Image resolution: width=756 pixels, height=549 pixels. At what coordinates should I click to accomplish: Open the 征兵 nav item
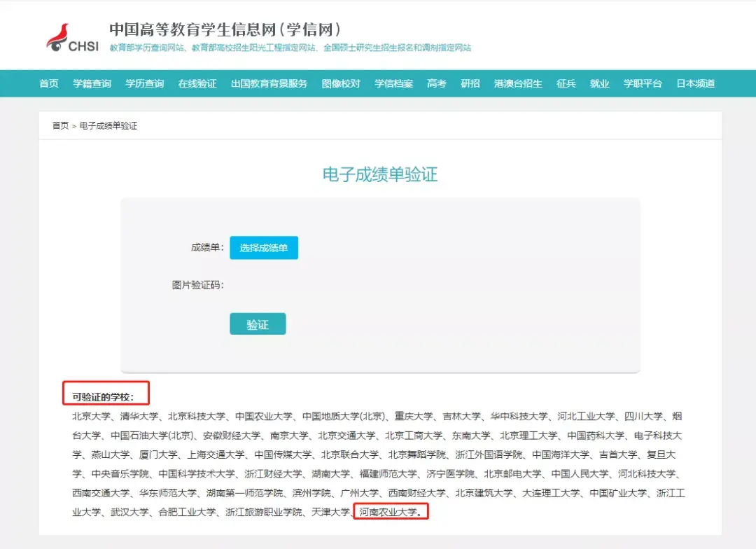tap(566, 83)
